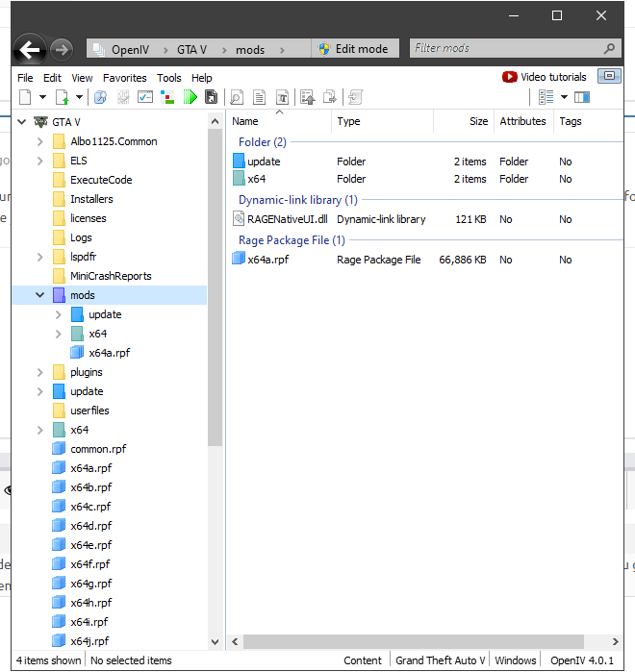Click the forward navigation arrow
Screen dimensions: 635x672
(62, 50)
